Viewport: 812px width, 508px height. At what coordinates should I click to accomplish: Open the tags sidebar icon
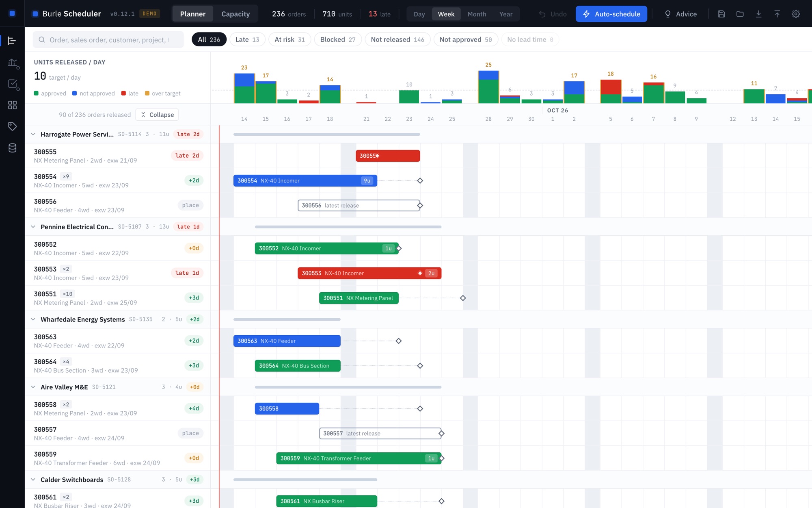tap(12, 126)
